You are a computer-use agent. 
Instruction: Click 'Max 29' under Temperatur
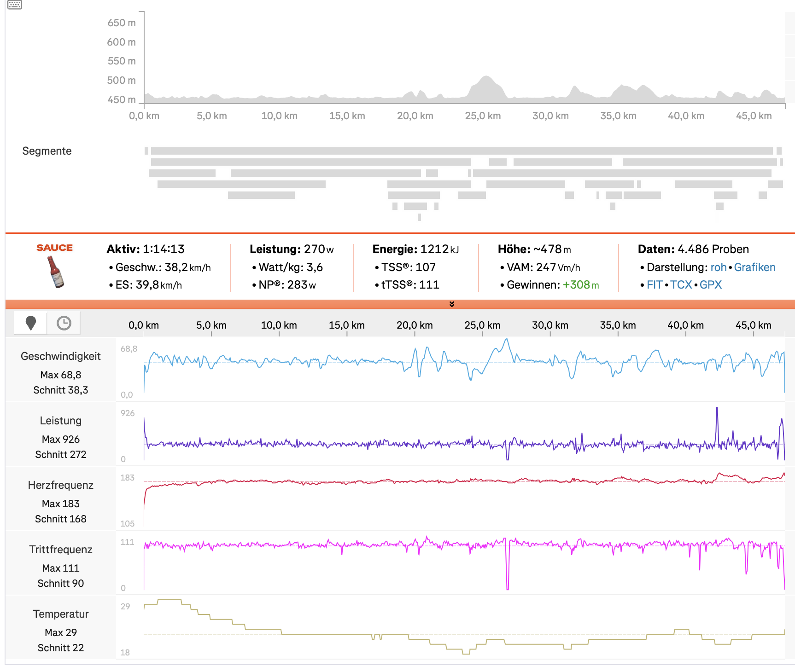tap(61, 632)
